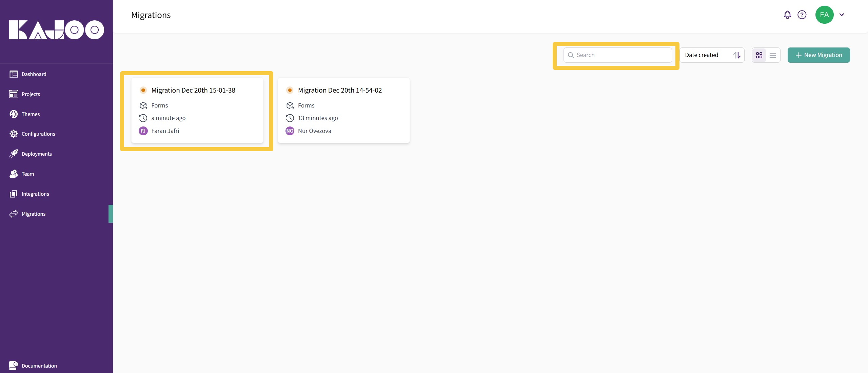Toggle sort order arrows
The image size is (868, 373).
pos(737,55)
